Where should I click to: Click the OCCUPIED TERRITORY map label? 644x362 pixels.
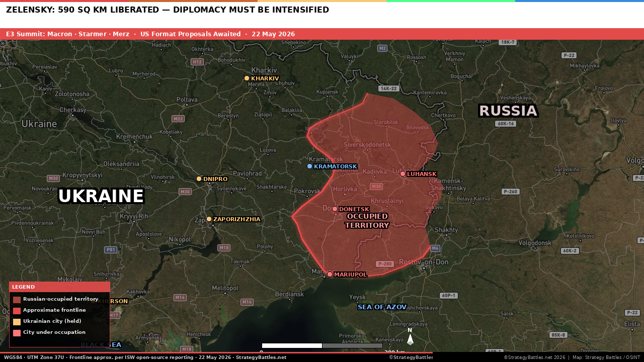click(x=367, y=221)
